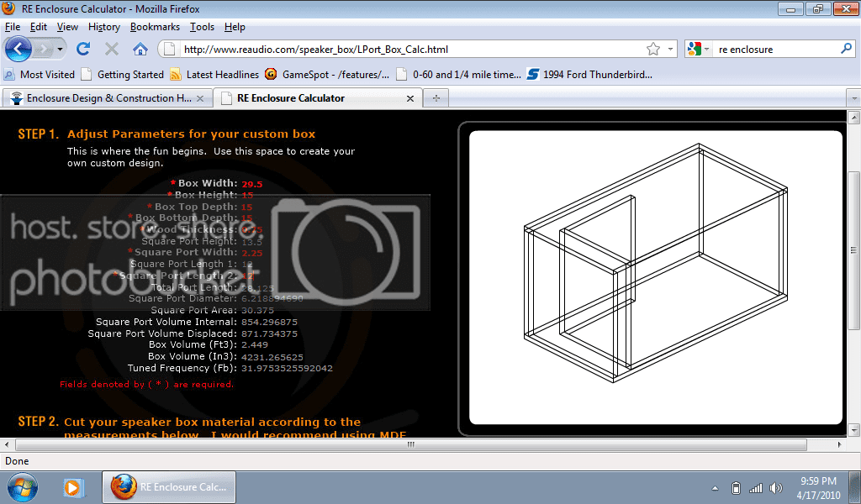Open the Latest Headlines feed bookmark

(x=214, y=75)
